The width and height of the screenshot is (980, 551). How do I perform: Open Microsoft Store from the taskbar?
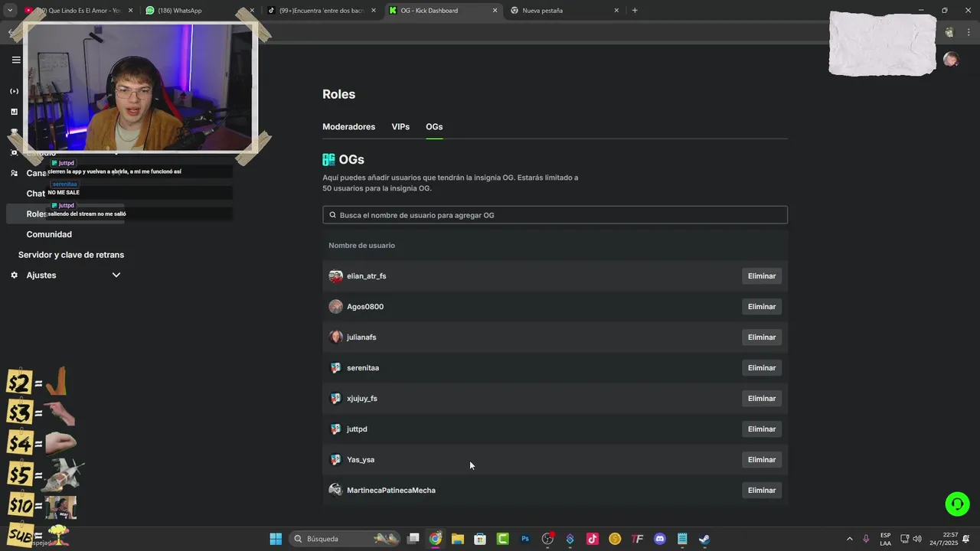coord(480,539)
